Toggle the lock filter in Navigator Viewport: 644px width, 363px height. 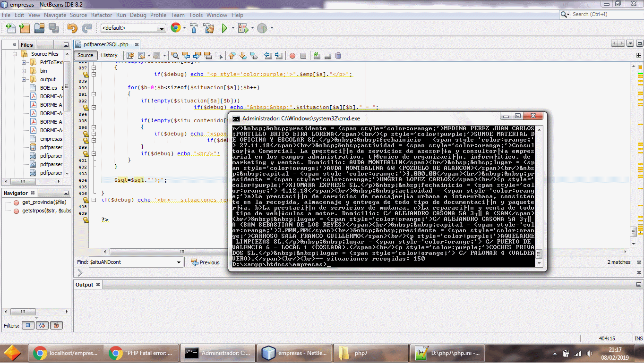[x=56, y=325]
